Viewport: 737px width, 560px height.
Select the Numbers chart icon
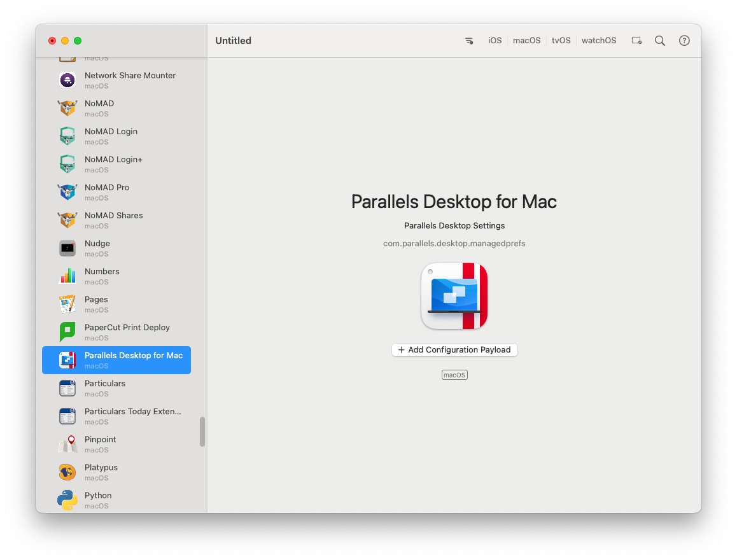click(67, 276)
